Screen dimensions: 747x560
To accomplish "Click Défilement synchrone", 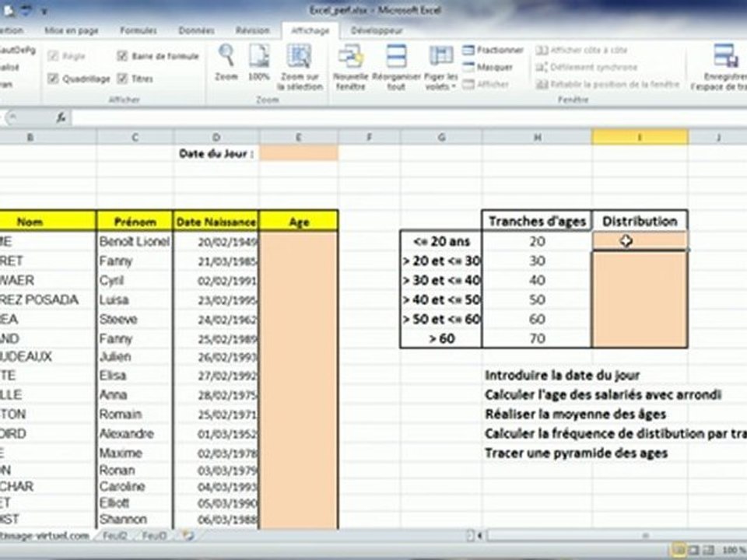I will pyautogui.click(x=587, y=67).
